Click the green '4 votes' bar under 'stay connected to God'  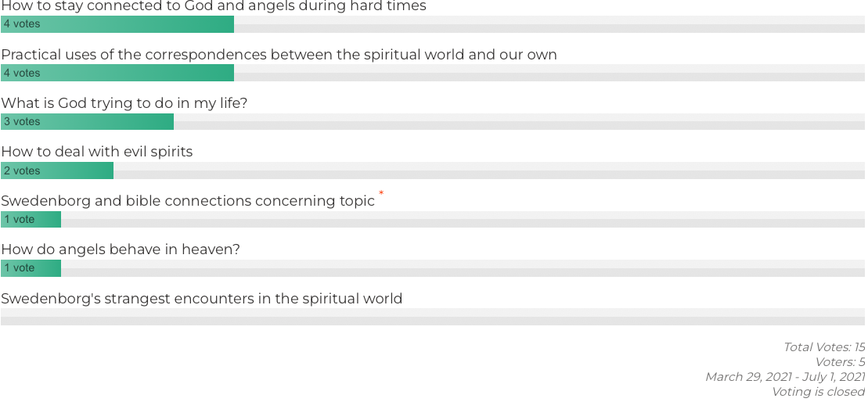pos(117,24)
